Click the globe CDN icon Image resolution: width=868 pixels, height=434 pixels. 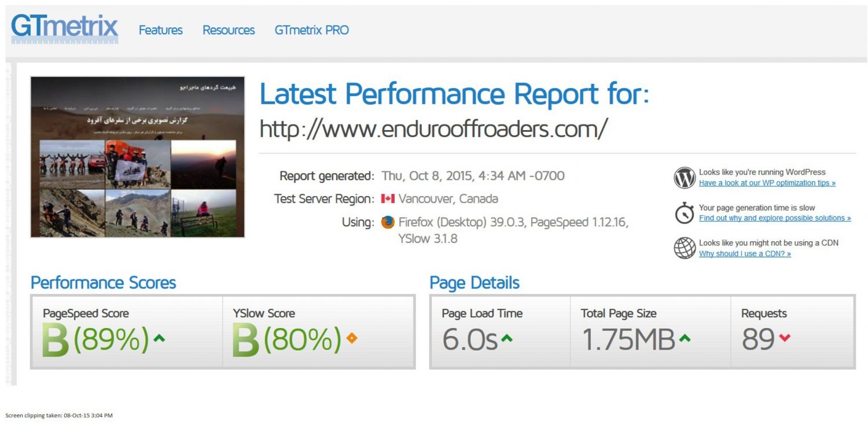click(685, 248)
